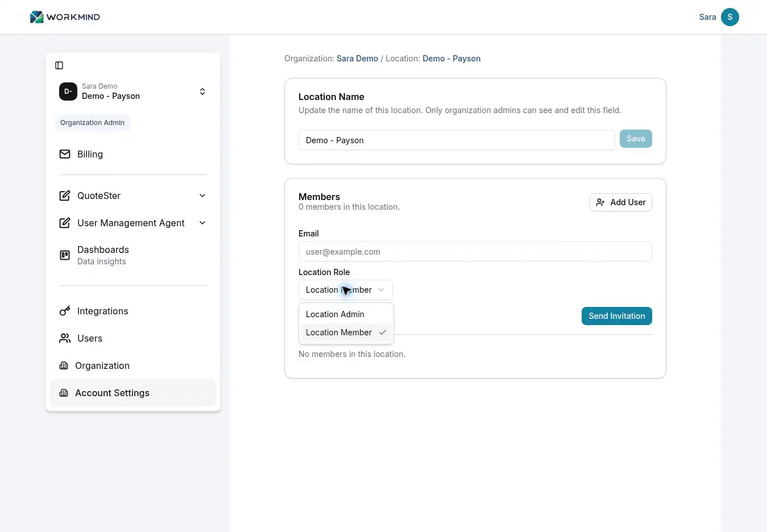Click the Sara username in the header

pyautogui.click(x=707, y=17)
